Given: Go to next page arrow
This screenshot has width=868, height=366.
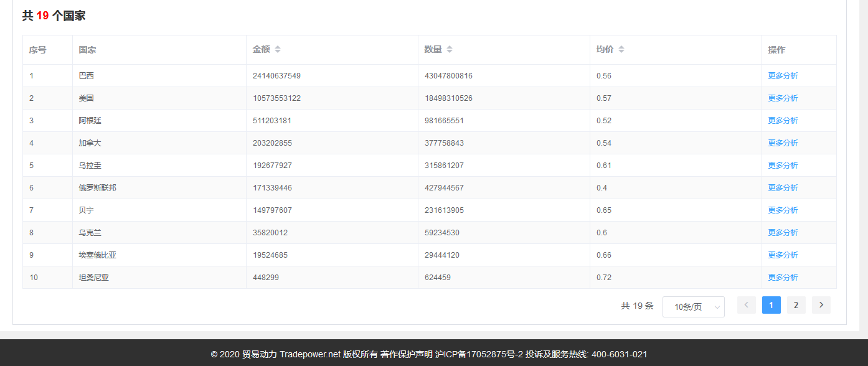Looking at the screenshot, I should (x=821, y=305).
